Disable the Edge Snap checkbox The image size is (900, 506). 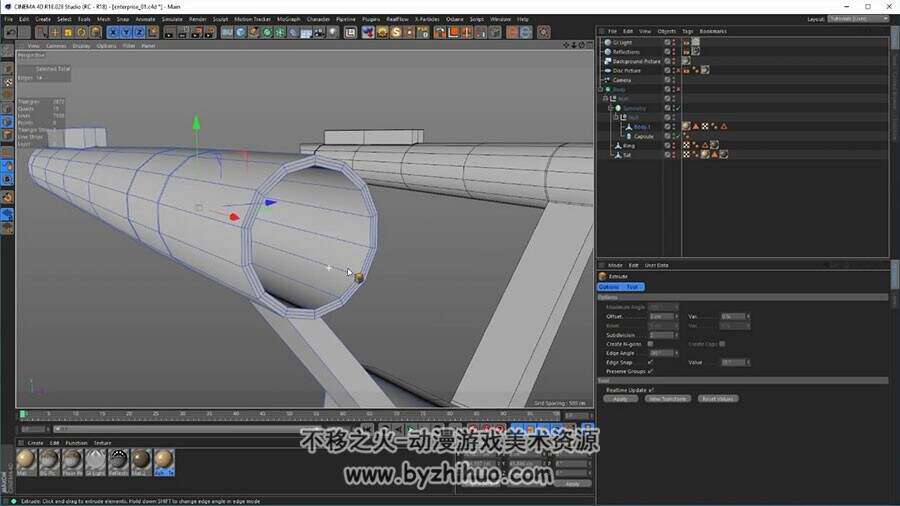pos(650,362)
